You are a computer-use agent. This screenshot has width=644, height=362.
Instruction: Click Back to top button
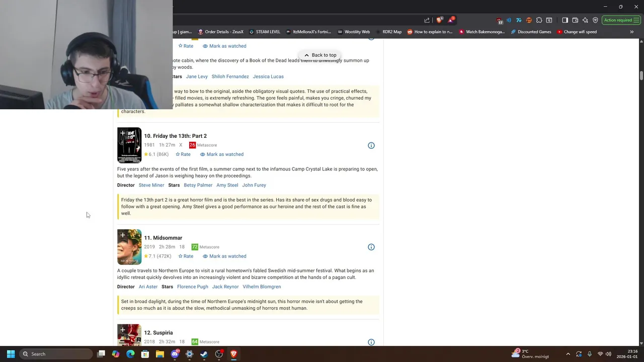tap(320, 55)
